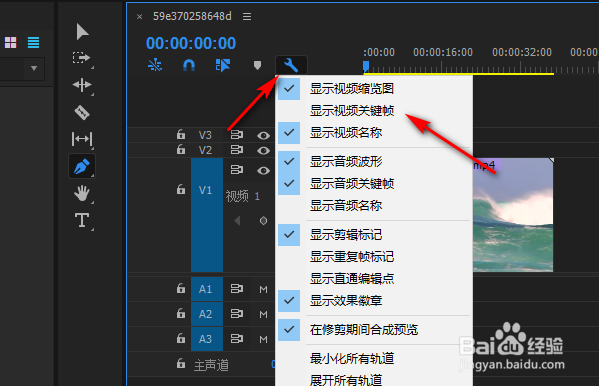The image size is (599, 386).
Task: Select the Type tool
Action: (x=82, y=221)
